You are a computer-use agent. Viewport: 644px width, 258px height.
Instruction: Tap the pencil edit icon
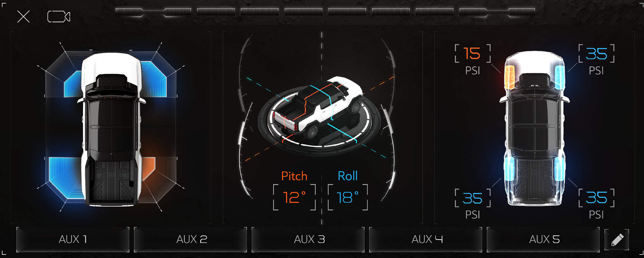pyautogui.click(x=617, y=240)
